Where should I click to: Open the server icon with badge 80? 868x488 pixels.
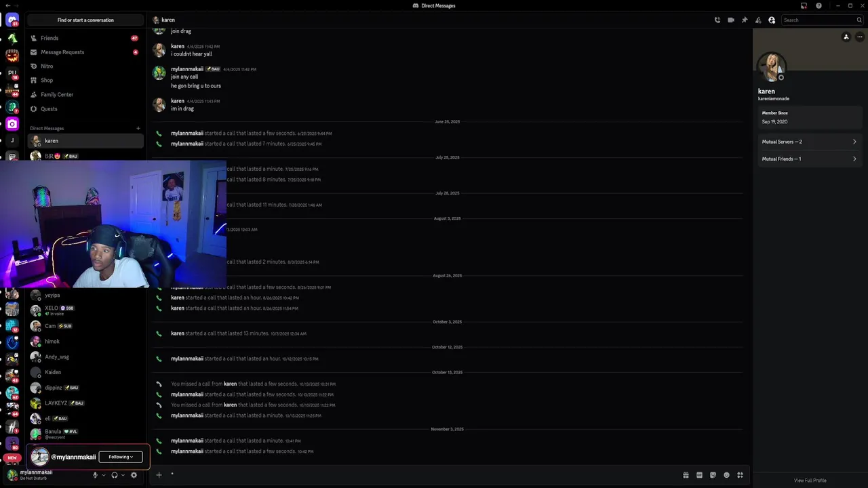click(12, 443)
